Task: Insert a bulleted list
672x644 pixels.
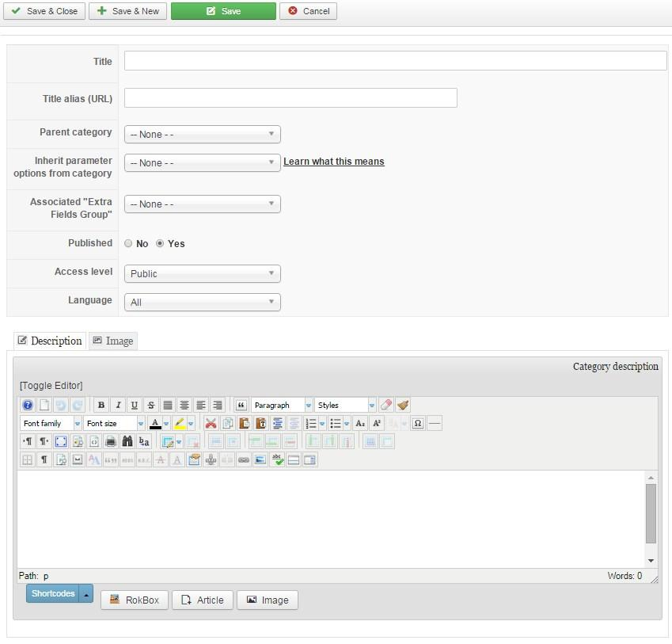Action: coord(336,424)
